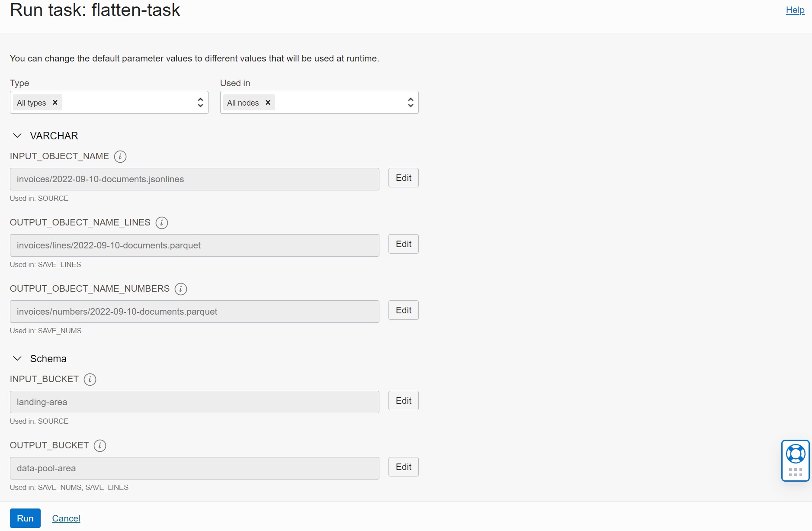This screenshot has height=531, width=812.
Task: Open the Help link
Action: [x=795, y=10]
